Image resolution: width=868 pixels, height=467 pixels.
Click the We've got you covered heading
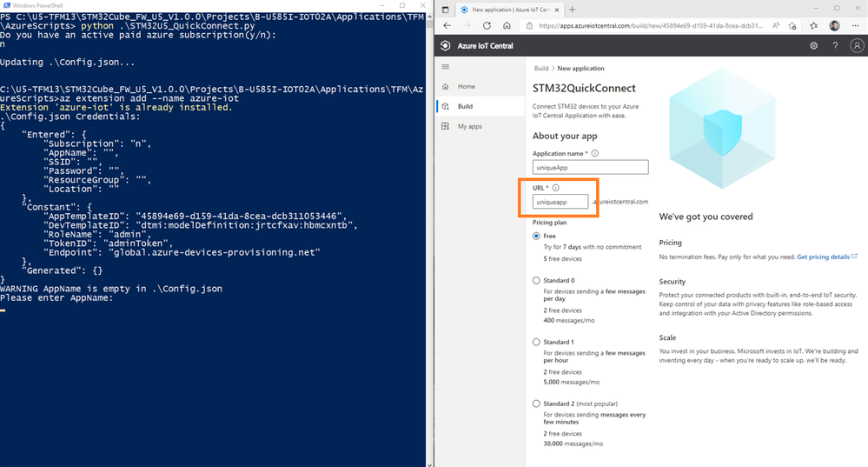coord(706,217)
